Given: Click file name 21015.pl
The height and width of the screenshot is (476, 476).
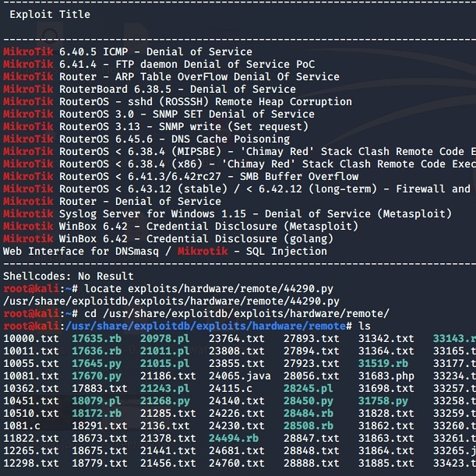Looking at the screenshot, I should (x=165, y=363).
